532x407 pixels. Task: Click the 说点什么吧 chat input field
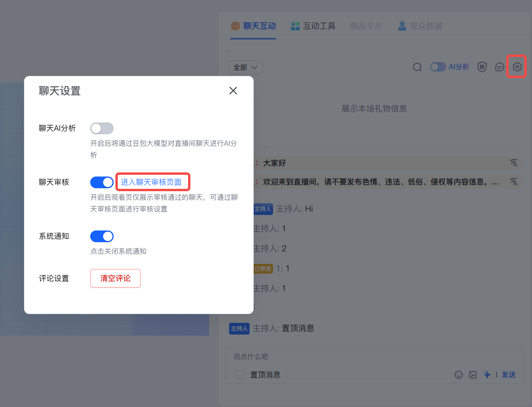374,357
